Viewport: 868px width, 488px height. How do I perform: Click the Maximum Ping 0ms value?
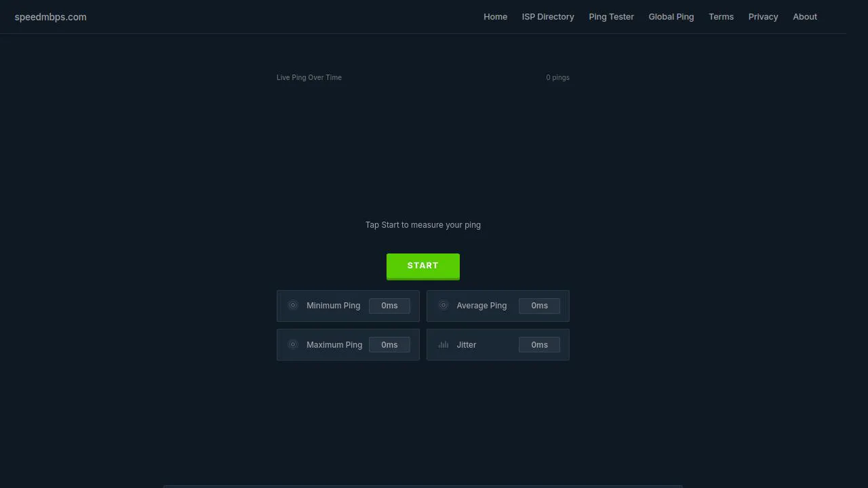point(389,345)
